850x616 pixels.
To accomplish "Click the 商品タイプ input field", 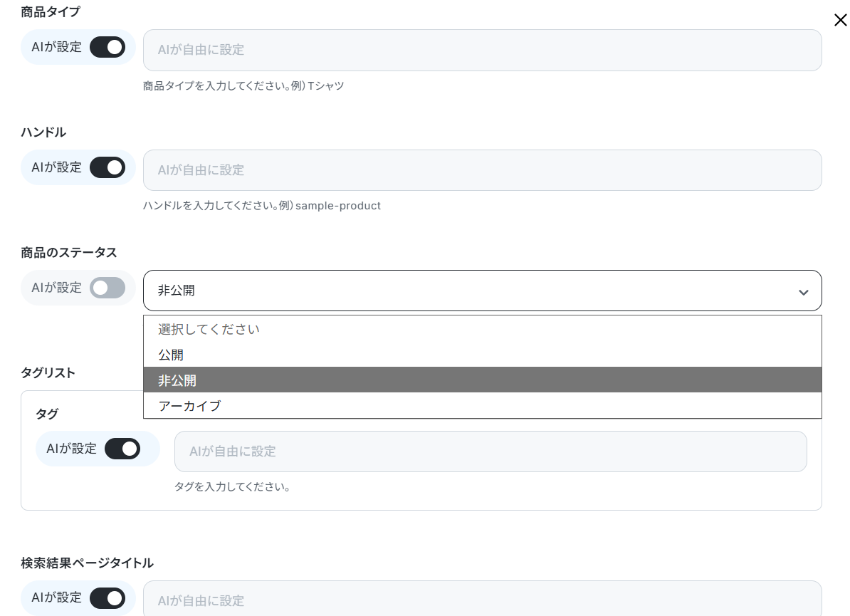I will click(482, 50).
